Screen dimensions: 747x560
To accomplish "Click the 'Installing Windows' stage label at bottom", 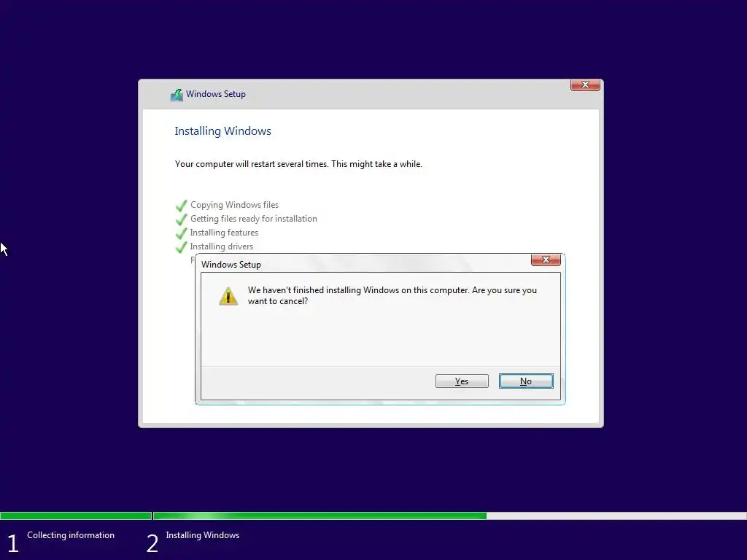I will point(203,535).
